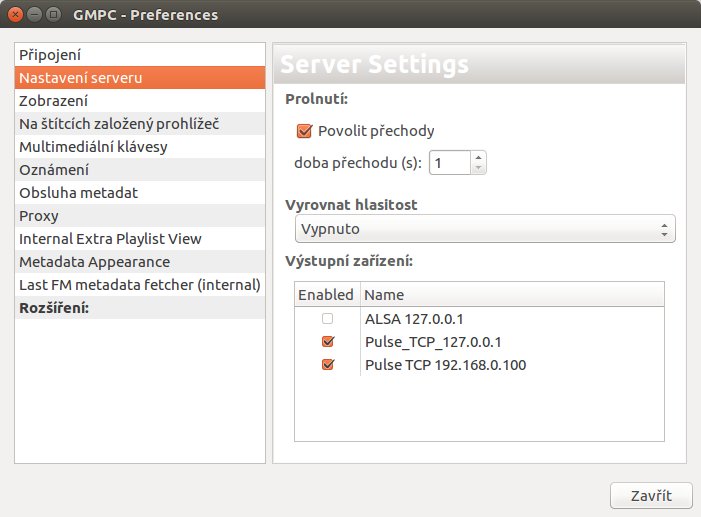Sort output devices by Name column header
The width and height of the screenshot is (701, 517).
point(510,295)
